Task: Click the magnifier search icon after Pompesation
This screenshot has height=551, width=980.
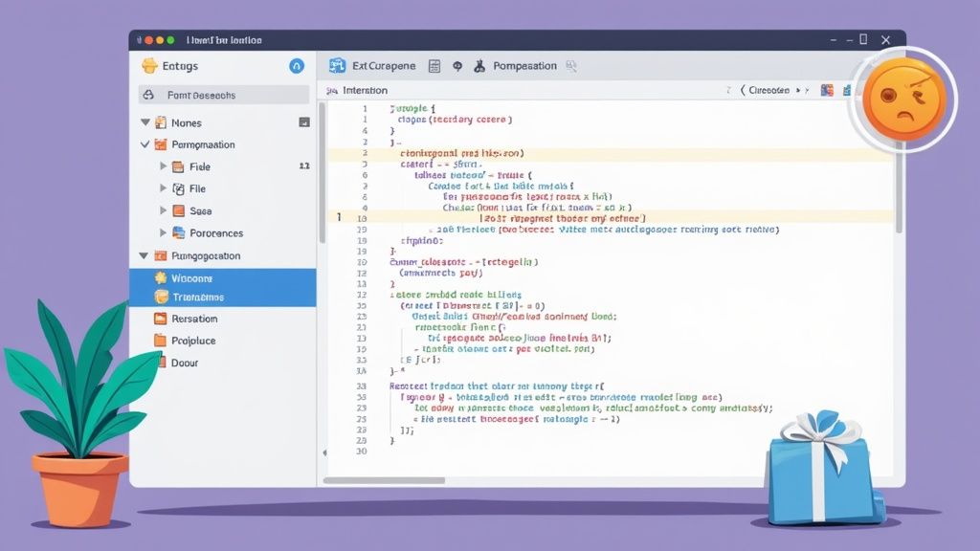Action: 571,66
